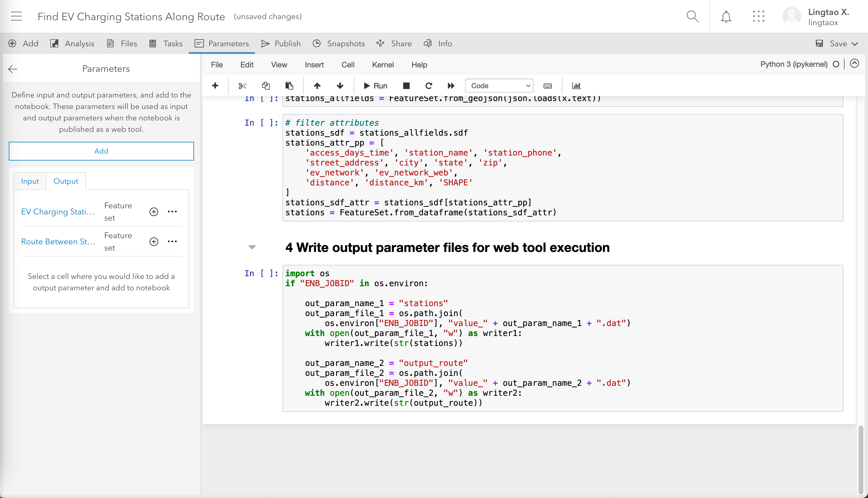Add the EV Charging Stations parameter to notebook
Image resolution: width=868 pixels, height=498 pixels.
click(154, 212)
